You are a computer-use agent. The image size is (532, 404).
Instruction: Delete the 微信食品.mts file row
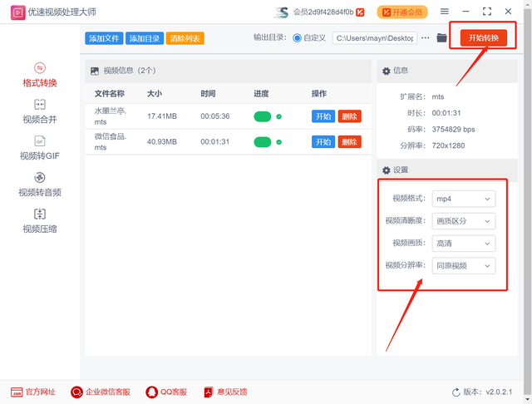[x=350, y=142]
